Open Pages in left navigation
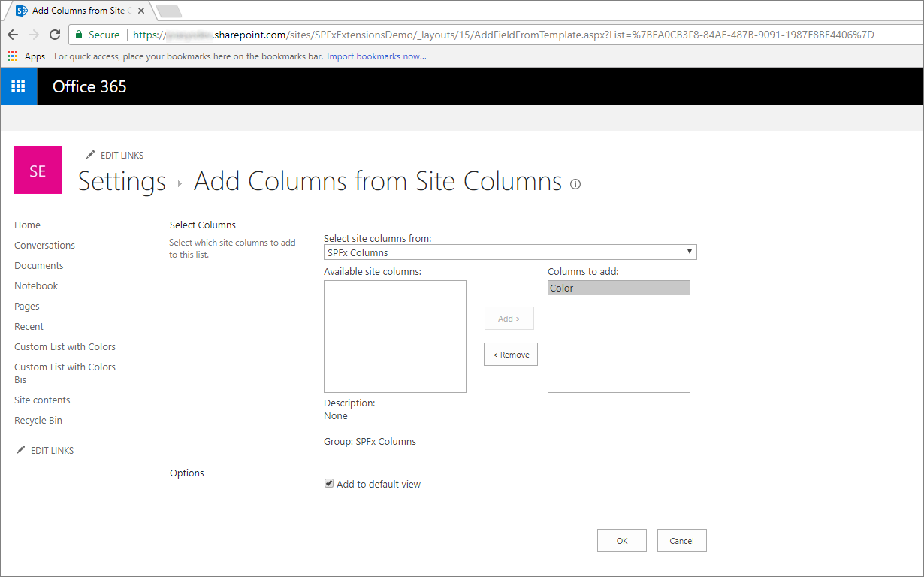Viewport: 924px width, 577px height. coord(27,306)
